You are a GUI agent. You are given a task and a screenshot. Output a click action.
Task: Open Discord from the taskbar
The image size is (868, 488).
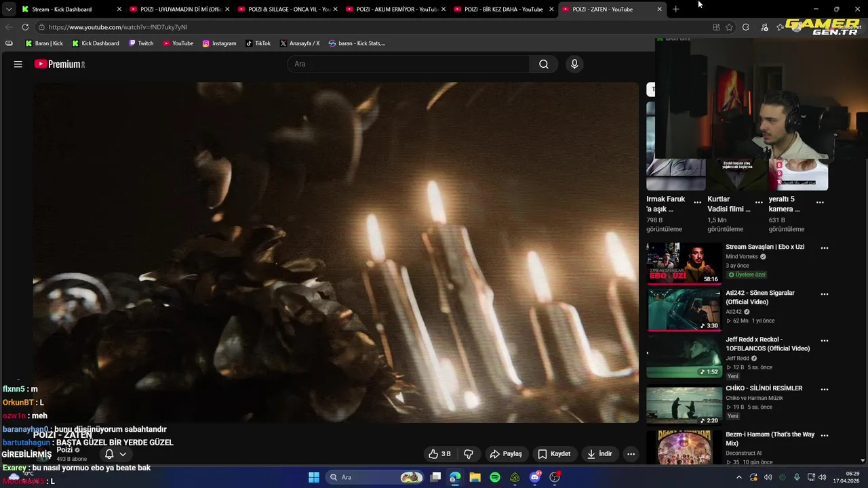(x=535, y=477)
